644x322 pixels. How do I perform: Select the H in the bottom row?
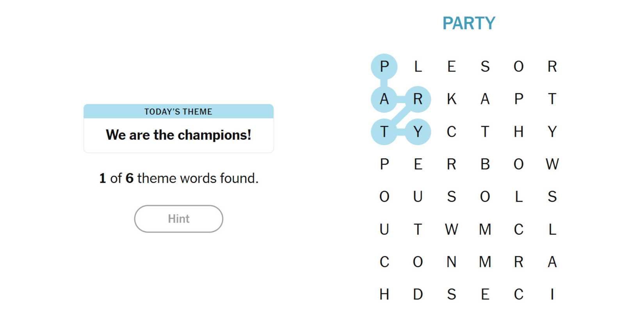384,294
